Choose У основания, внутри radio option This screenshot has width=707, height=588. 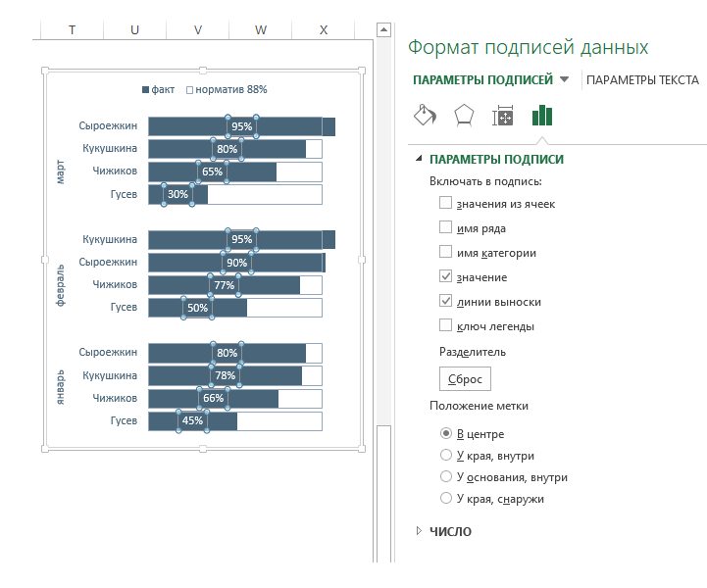click(446, 477)
